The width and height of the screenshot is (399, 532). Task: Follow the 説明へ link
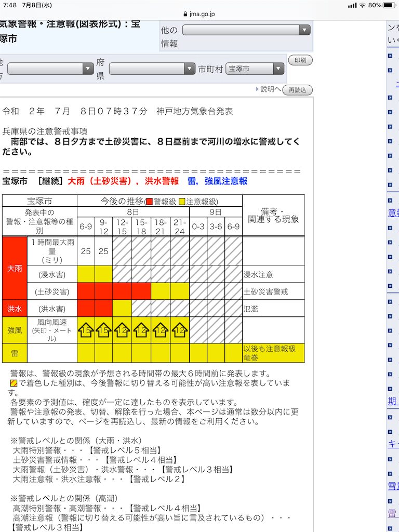[270, 89]
